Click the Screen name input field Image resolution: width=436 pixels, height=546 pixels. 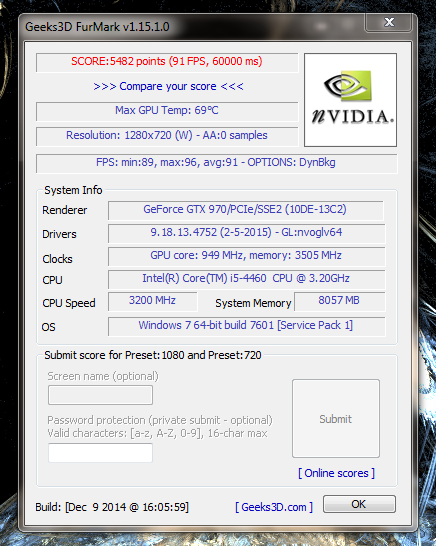(100, 395)
